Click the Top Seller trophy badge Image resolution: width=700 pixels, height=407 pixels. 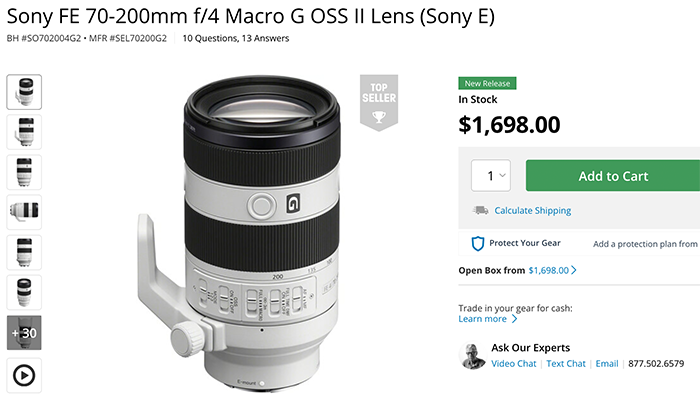pos(379,103)
